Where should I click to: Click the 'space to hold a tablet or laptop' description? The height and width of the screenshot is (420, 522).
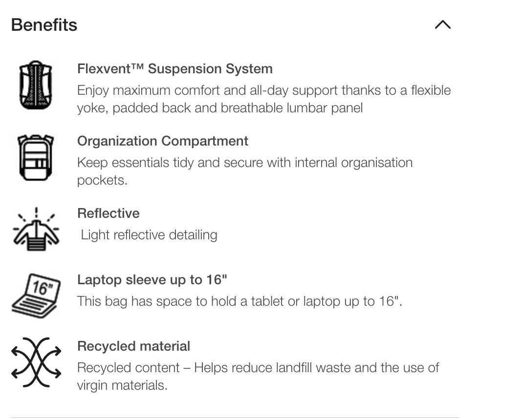point(239,301)
